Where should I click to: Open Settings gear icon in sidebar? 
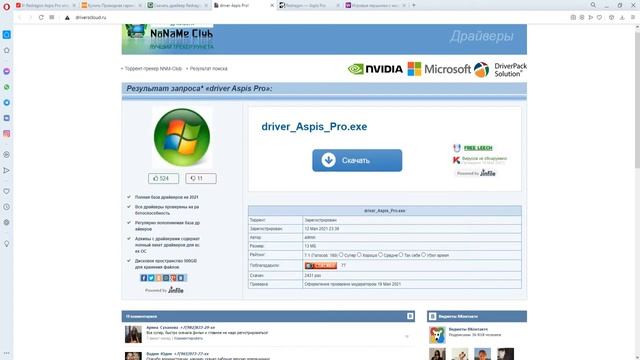coord(7,222)
